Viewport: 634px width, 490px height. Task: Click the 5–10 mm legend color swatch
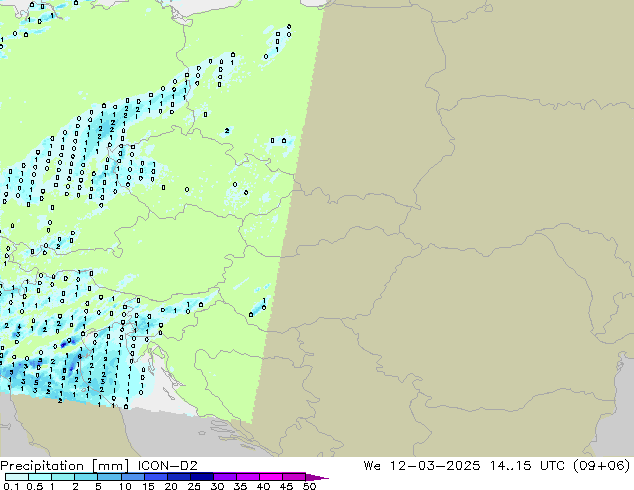109,477
